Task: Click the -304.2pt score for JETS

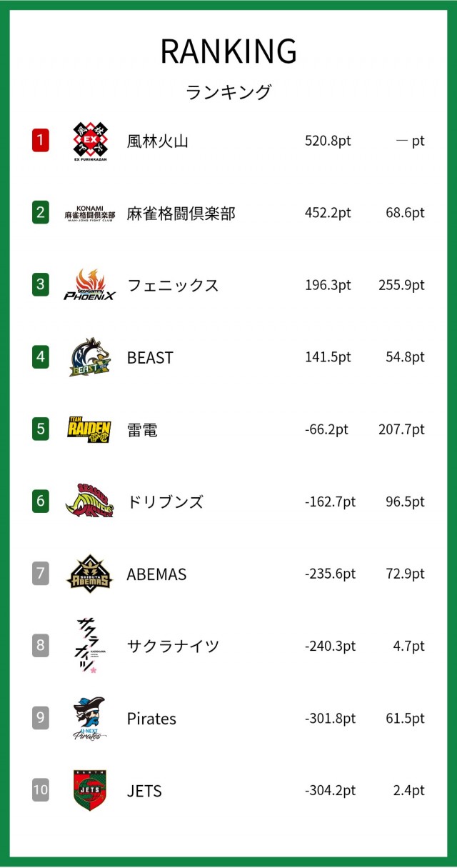Action: click(330, 791)
